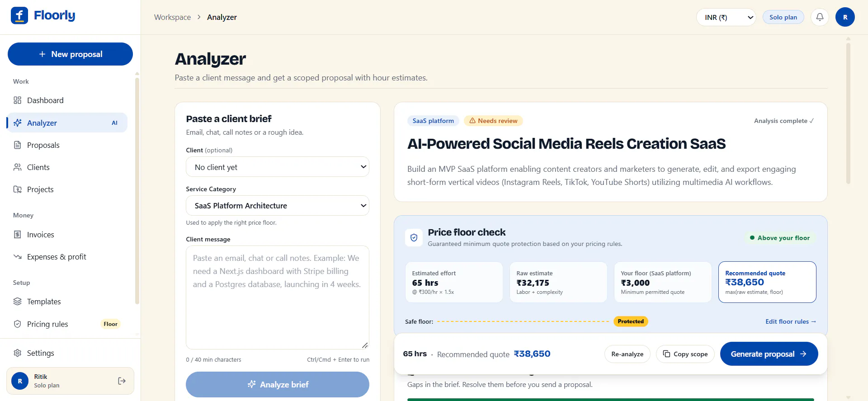The image size is (868, 401).
Task: Open notifications bell
Action: pos(820,17)
